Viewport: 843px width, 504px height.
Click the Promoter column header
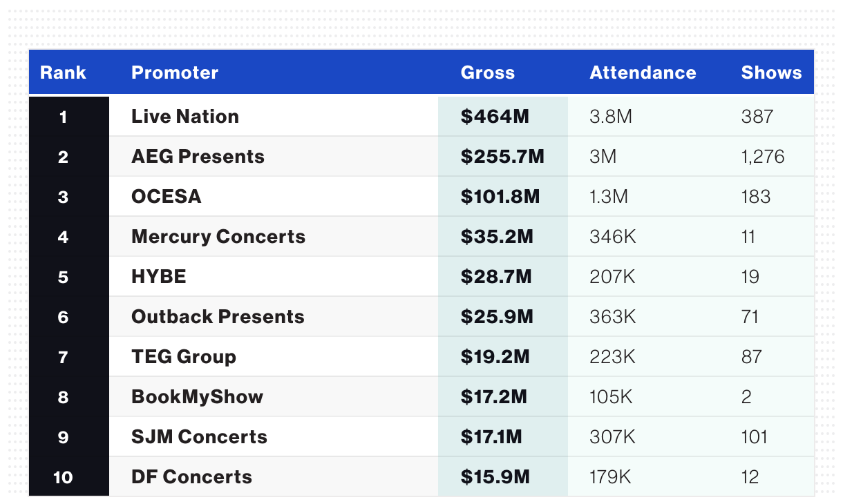(x=175, y=72)
